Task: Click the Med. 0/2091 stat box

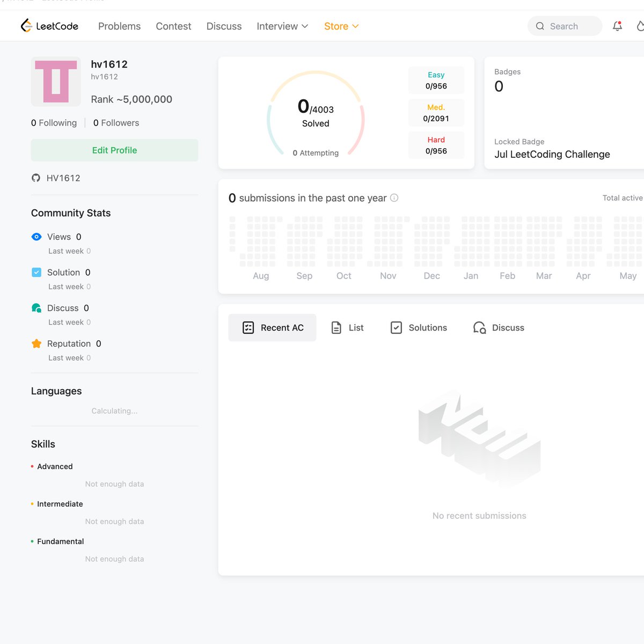Action: [436, 113]
